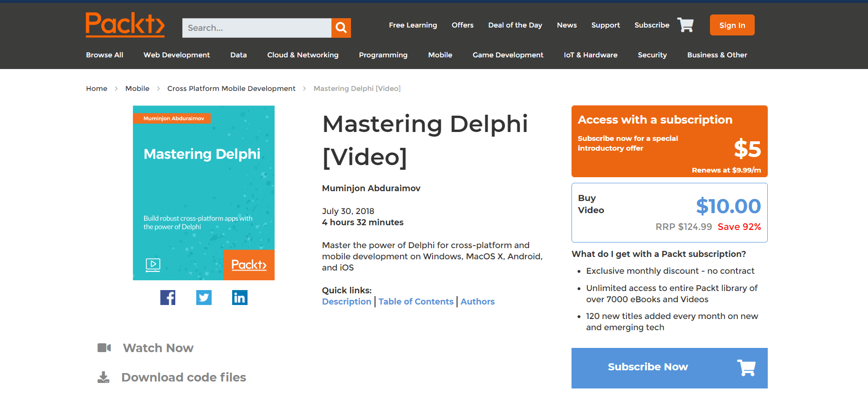Image resolution: width=868 pixels, height=409 pixels.
Task: Click Subscribe in top navigation
Action: coord(652,25)
